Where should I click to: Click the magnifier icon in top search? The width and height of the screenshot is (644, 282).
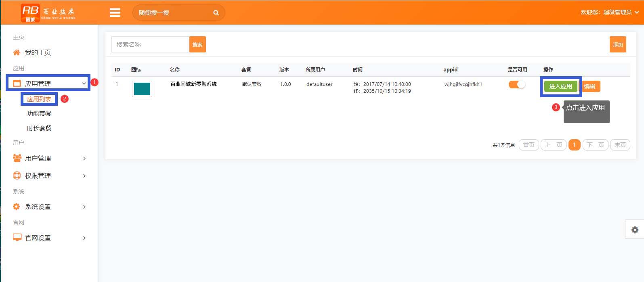point(216,13)
